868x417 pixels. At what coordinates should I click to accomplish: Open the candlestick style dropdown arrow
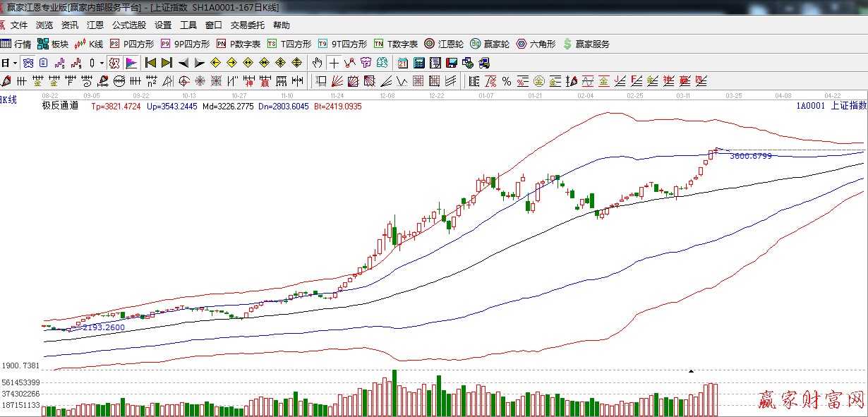tap(102, 63)
